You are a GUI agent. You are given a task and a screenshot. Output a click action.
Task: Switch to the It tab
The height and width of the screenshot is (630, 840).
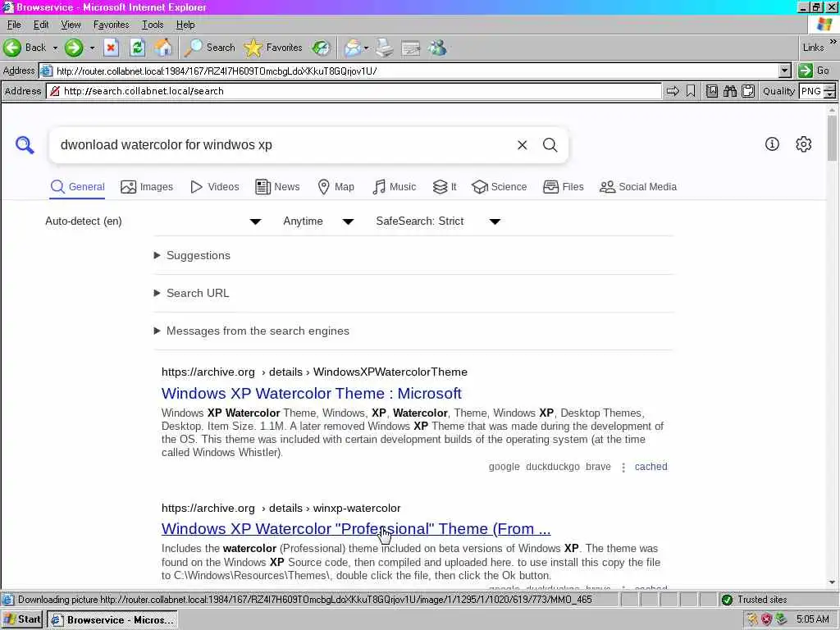(445, 187)
